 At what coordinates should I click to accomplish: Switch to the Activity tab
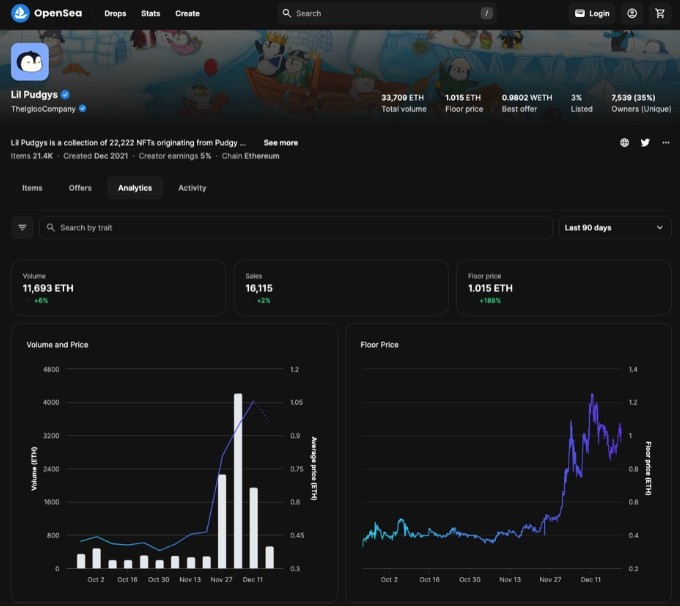(192, 188)
